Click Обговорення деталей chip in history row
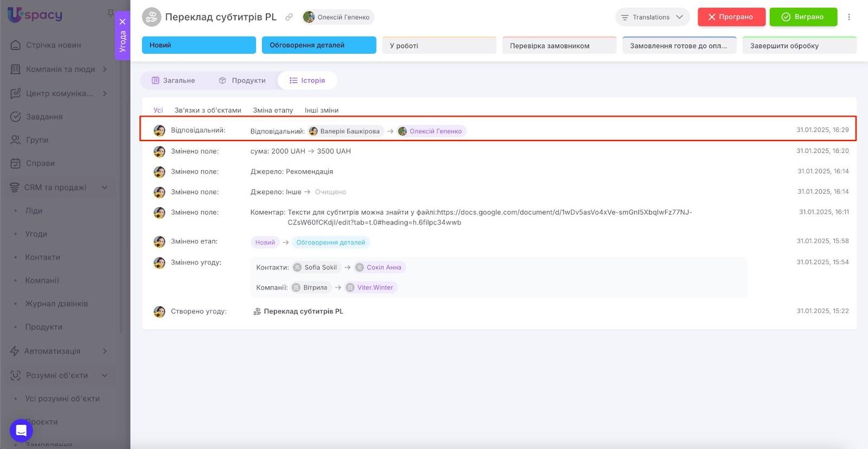Image resolution: width=868 pixels, height=449 pixels. coord(330,242)
